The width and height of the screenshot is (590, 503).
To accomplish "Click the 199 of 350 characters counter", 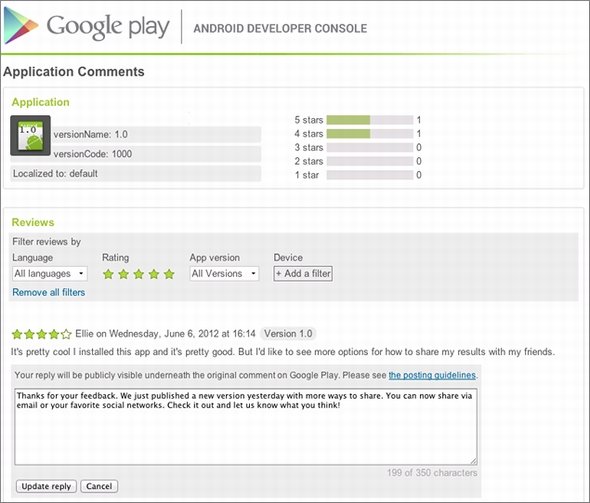I will [x=432, y=473].
